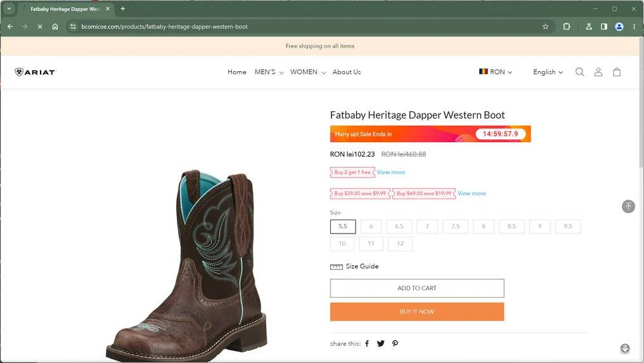Open the tab search dropdown
The height and width of the screenshot is (363, 644).
(x=9, y=9)
